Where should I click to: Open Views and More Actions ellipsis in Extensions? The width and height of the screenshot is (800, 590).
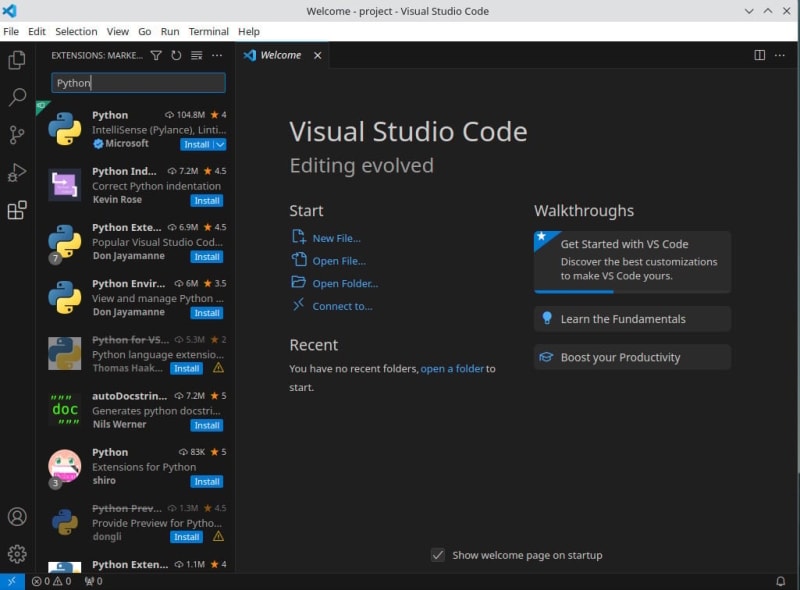pos(217,56)
